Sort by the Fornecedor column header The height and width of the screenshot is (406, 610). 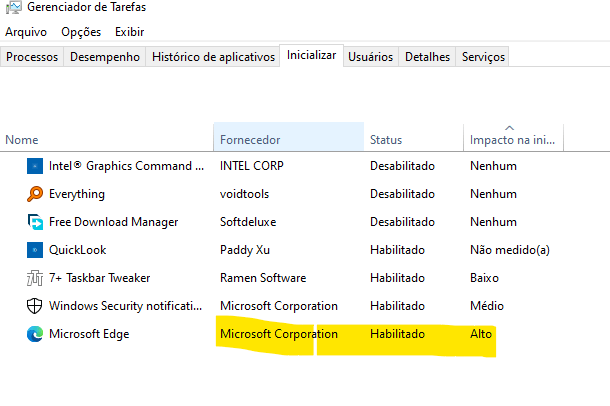[x=289, y=137]
